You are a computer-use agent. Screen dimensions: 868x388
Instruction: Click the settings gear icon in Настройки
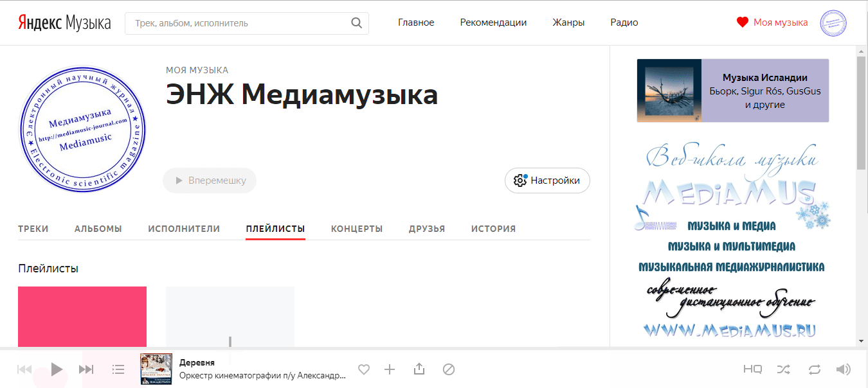520,181
